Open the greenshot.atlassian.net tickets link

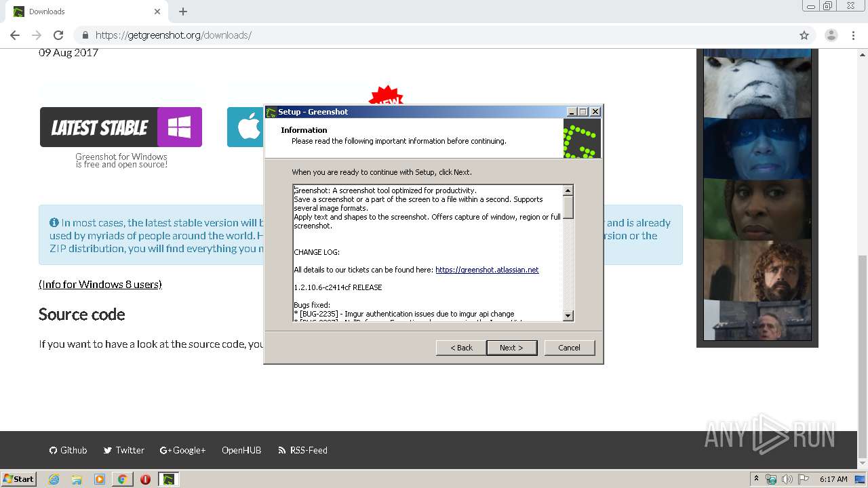[x=487, y=270]
